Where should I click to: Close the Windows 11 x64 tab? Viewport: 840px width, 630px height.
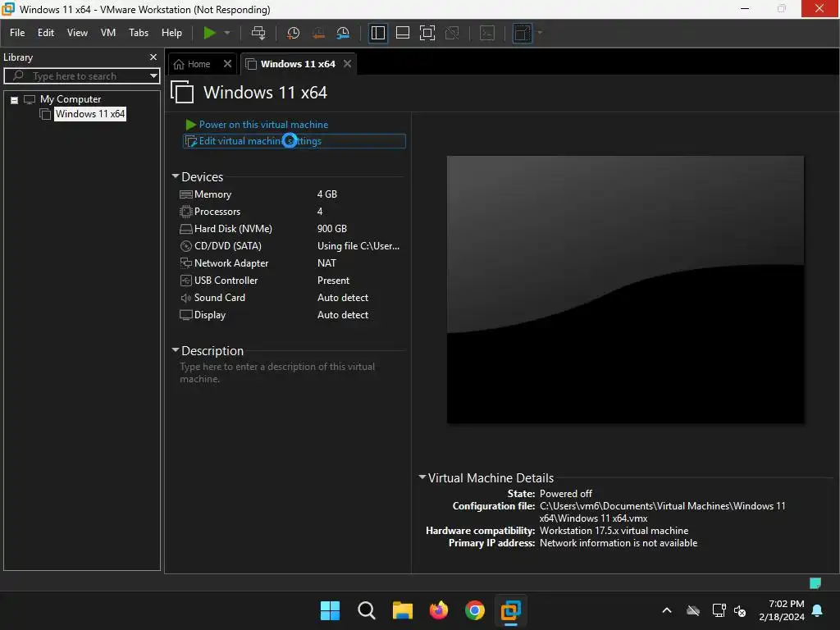point(348,64)
